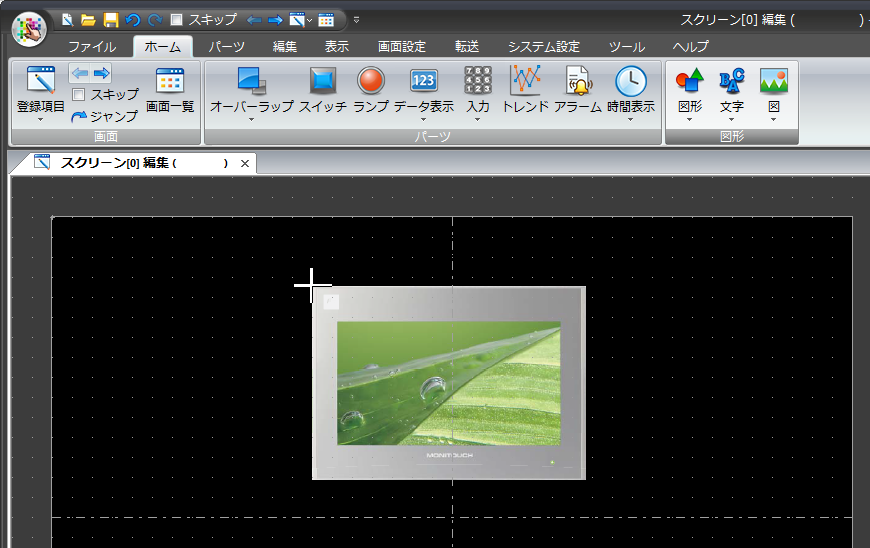Click the Undo arrow in quick access toolbar
The image size is (870, 548).
coord(132,19)
